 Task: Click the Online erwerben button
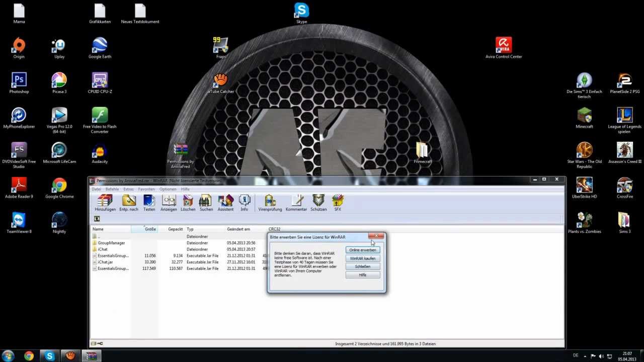coord(363,250)
